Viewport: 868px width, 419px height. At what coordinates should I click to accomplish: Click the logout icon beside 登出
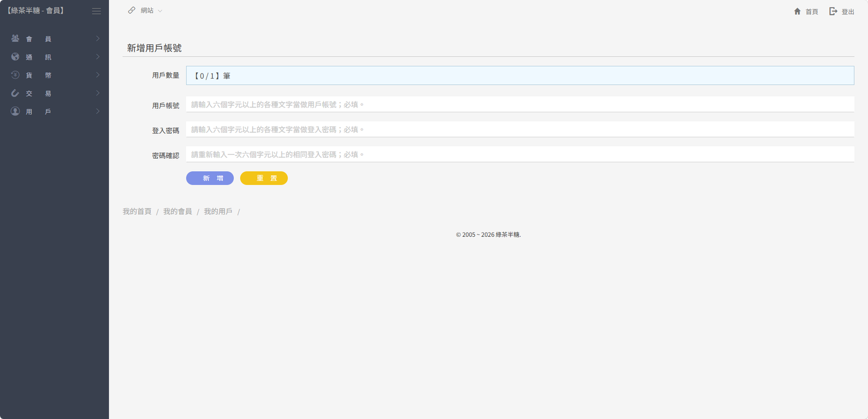click(x=833, y=11)
